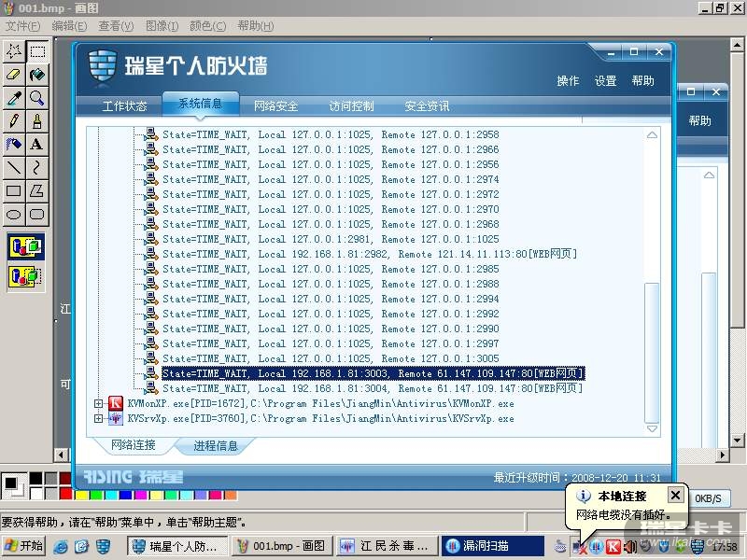Switch to the 漏洞扫描 taskbar button

493,546
